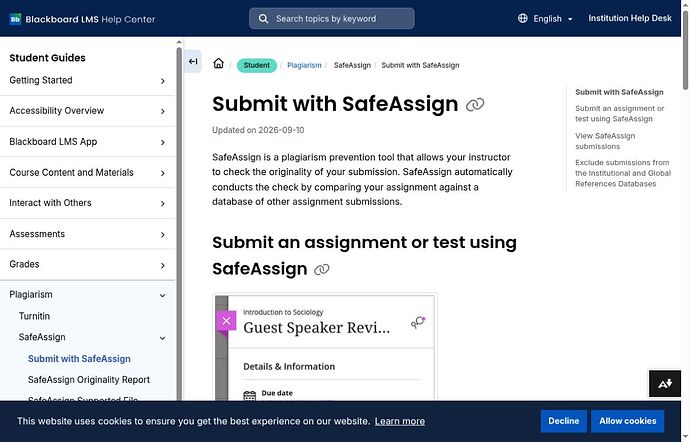Click SafeAssign breadcrumb item

(352, 65)
